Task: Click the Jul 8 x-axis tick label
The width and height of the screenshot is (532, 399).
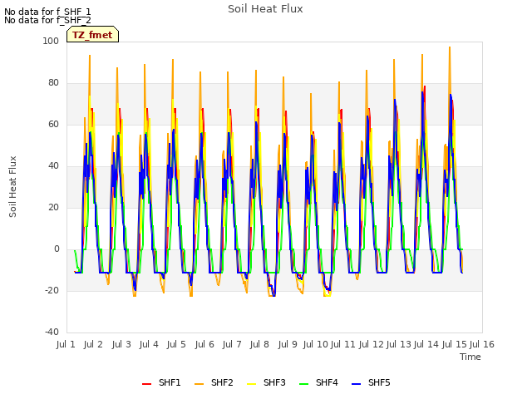Action: (259, 344)
